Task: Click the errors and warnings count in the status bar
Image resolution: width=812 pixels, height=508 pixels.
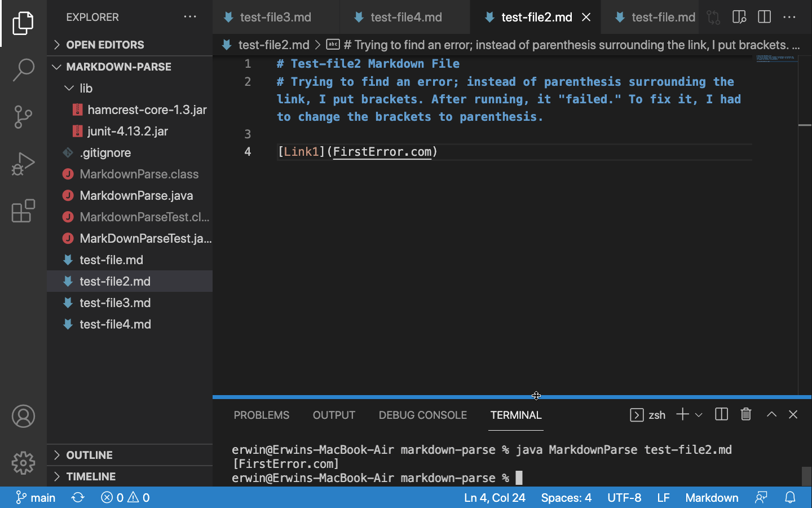Action: coord(125,497)
